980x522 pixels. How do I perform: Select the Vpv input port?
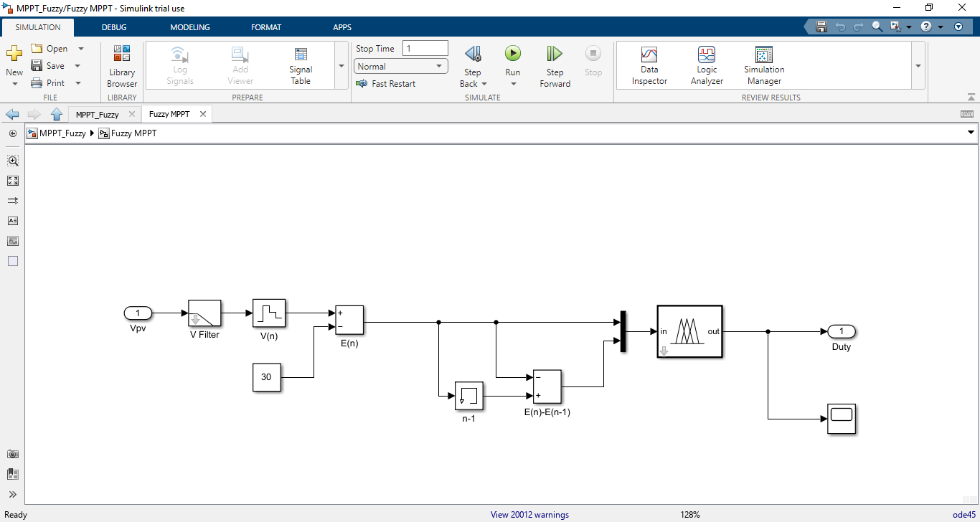(x=138, y=313)
